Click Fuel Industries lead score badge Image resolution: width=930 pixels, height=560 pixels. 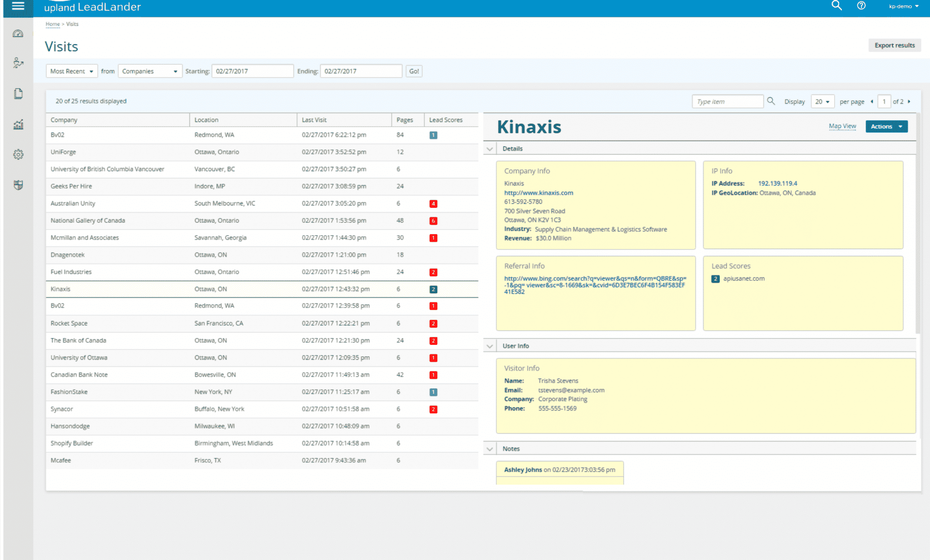click(x=433, y=272)
